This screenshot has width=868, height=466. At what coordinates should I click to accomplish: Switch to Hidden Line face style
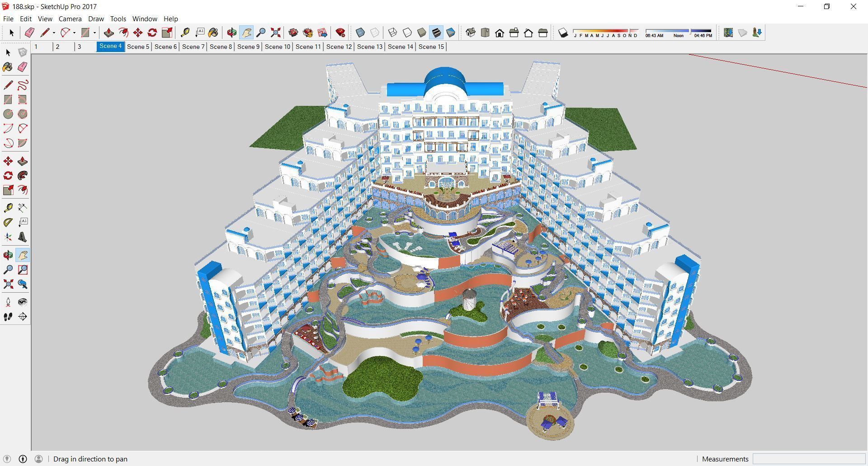pos(407,33)
